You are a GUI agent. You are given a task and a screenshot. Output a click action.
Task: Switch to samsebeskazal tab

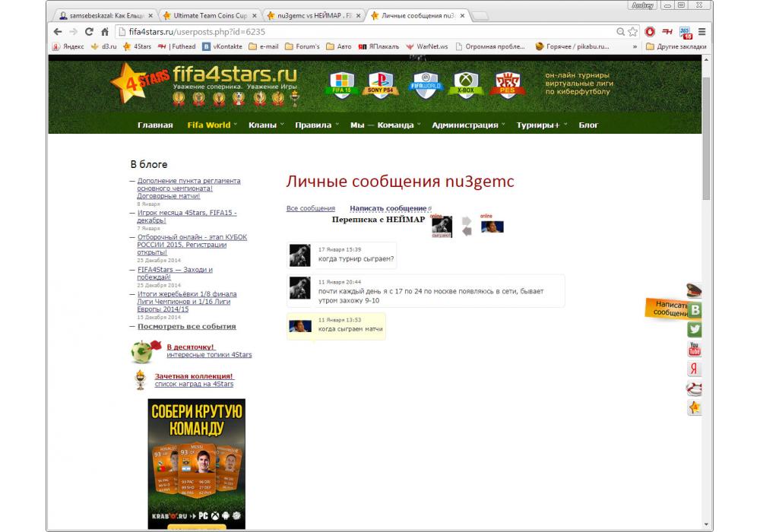pyautogui.click(x=106, y=15)
